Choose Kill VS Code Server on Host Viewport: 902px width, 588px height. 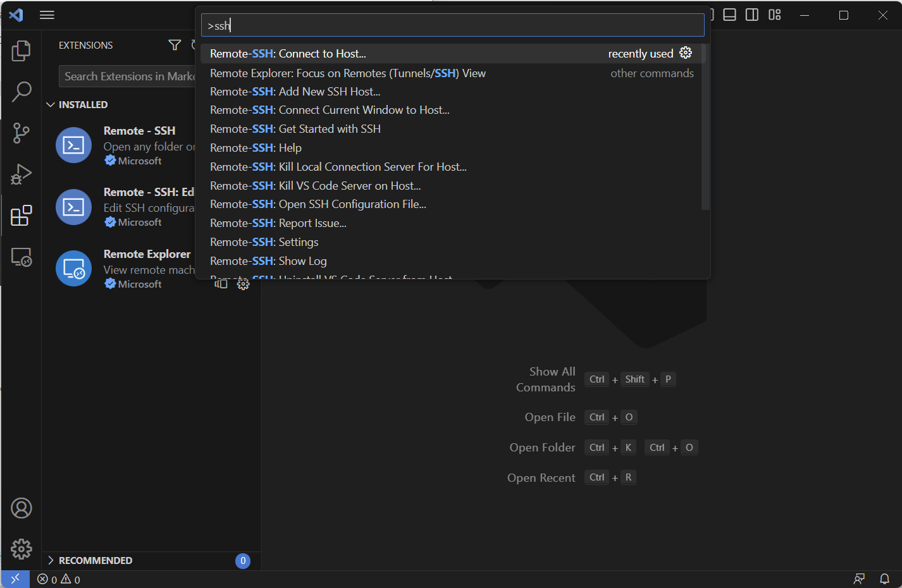coord(451,186)
